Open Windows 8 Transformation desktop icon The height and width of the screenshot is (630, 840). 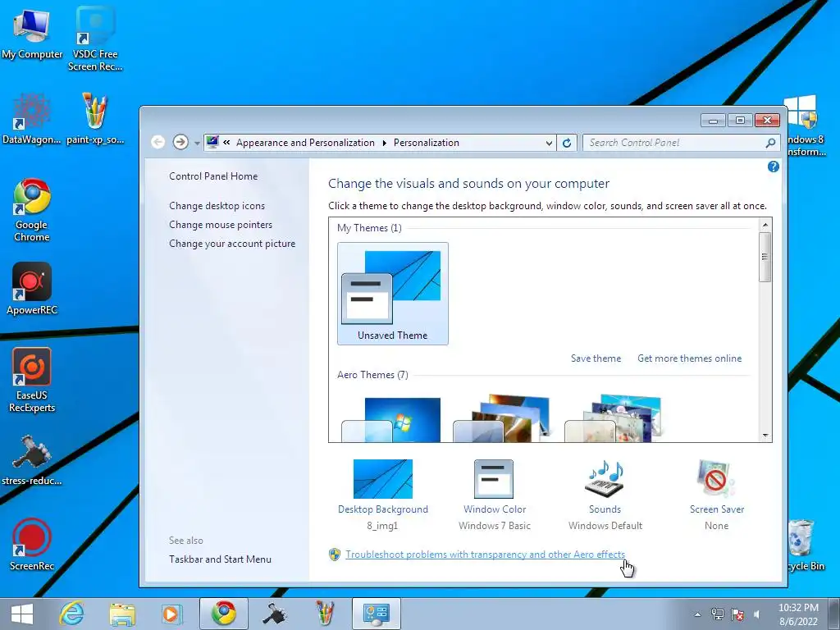(806, 126)
